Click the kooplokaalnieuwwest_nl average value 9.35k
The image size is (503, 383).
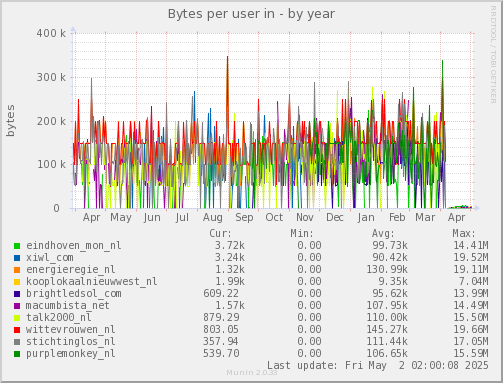click(x=393, y=282)
